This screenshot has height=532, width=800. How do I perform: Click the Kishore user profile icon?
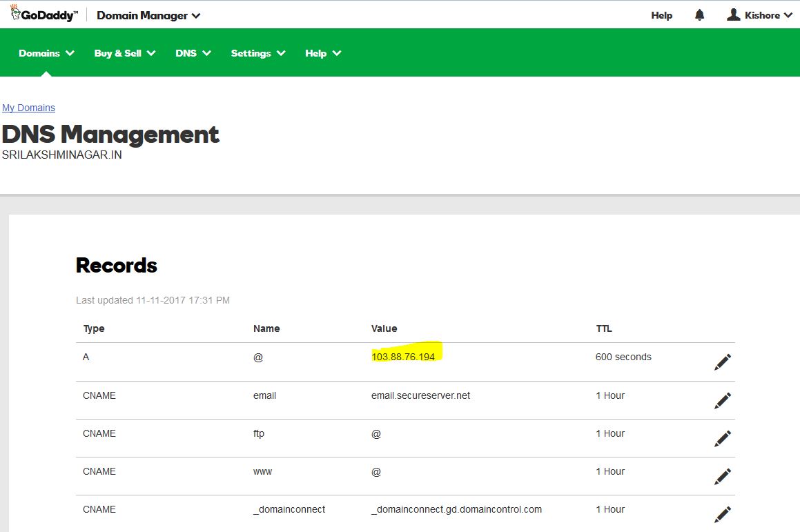point(734,14)
